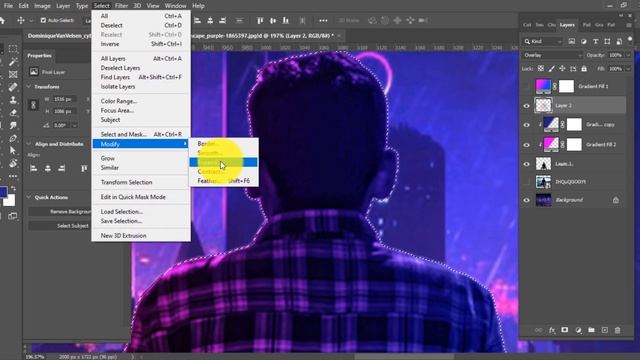The width and height of the screenshot is (640, 360).
Task: Select the Frame tool in the toolbox
Action: click(x=13, y=74)
